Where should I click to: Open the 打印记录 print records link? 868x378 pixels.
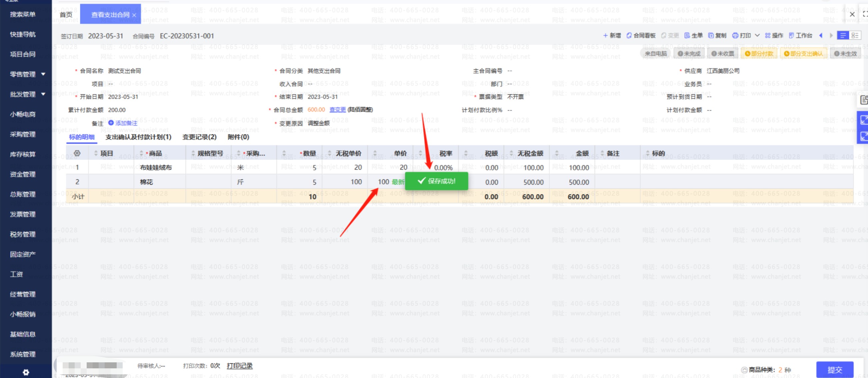[x=239, y=366]
